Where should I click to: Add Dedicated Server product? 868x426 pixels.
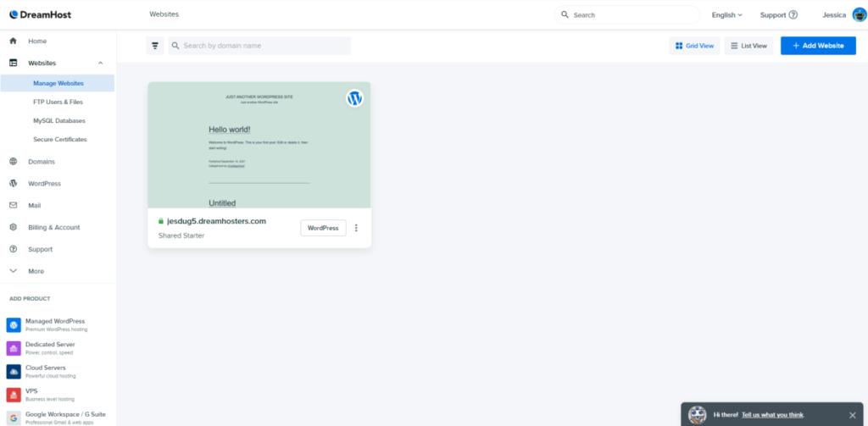click(50, 348)
